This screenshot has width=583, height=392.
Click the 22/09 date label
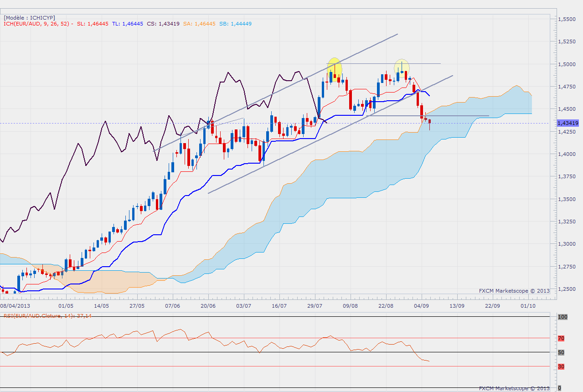tap(492, 306)
